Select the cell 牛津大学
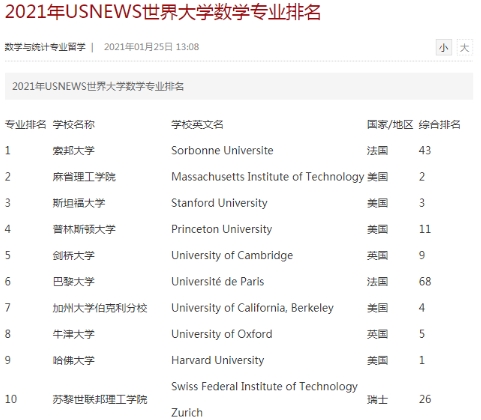 [74, 334]
